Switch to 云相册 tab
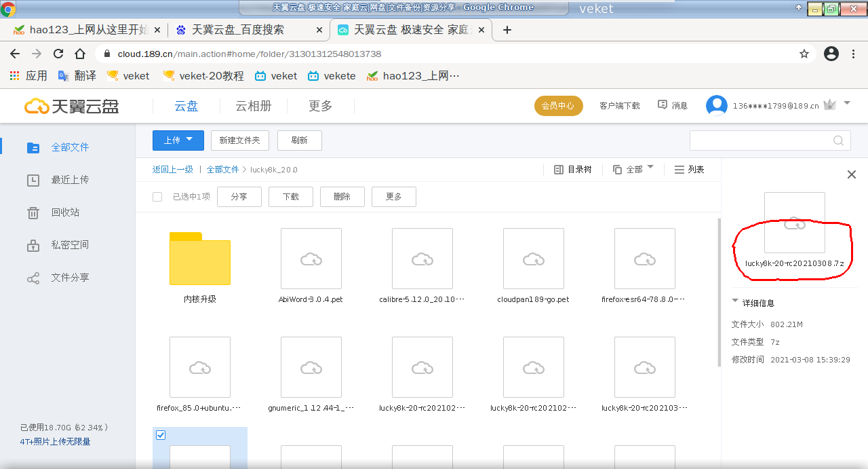Viewport: 868px width, 469px height. click(x=254, y=106)
